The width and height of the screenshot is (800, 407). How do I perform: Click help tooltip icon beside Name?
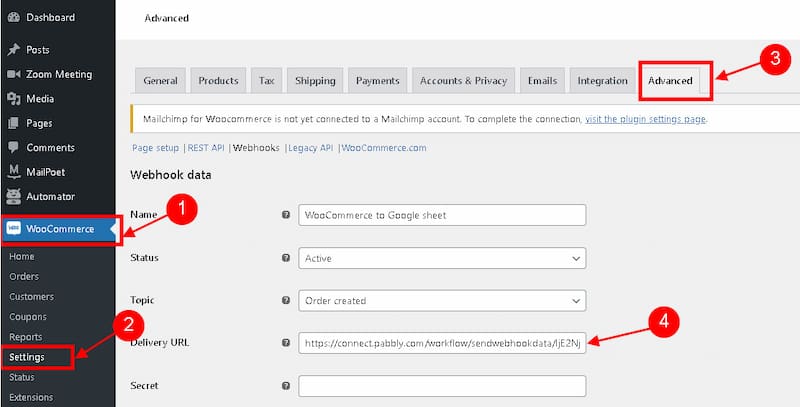tap(286, 215)
